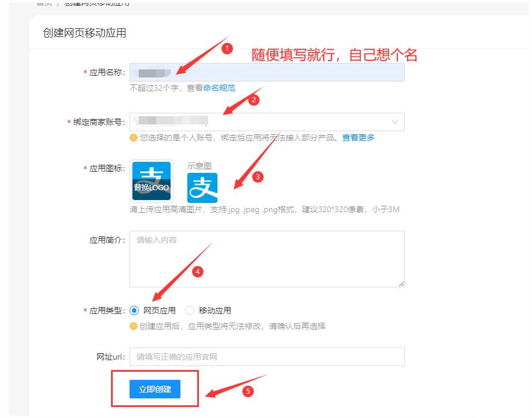Screen dimensions: 532x418
Task: Open the 命名规范 link
Action: tap(219, 88)
